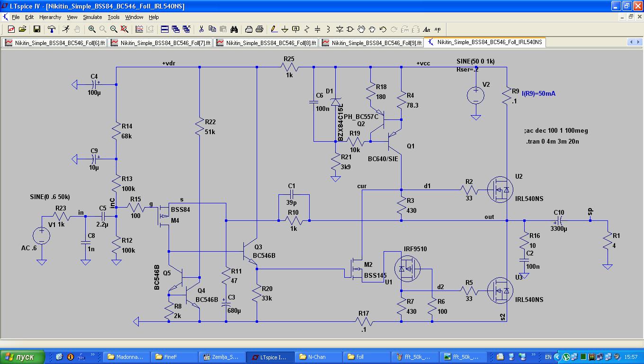
Task: Click the system clock showing 15:57
Action: 631,357
